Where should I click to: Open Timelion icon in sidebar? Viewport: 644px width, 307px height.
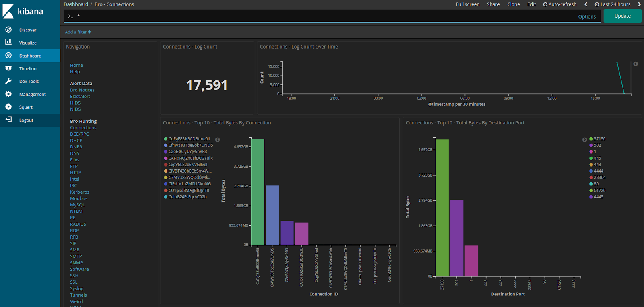8,68
